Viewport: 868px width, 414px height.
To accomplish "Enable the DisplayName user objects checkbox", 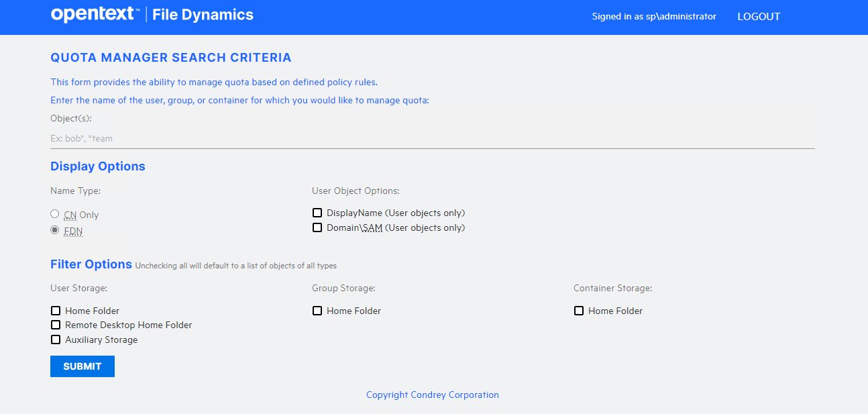I will tap(317, 213).
